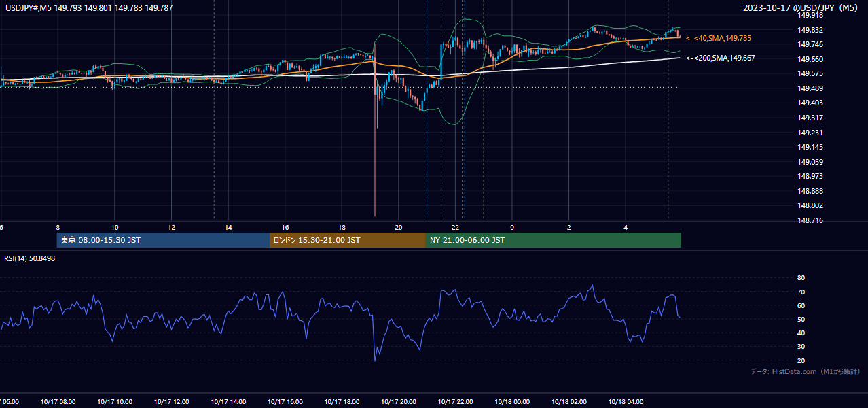868x408 pixels.
Task: Click hour tick 14 on price chart axis
Action: click(228, 228)
